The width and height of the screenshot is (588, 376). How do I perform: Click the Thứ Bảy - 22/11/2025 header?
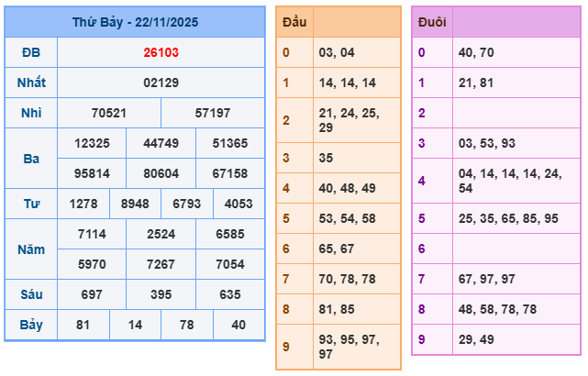pos(135,22)
